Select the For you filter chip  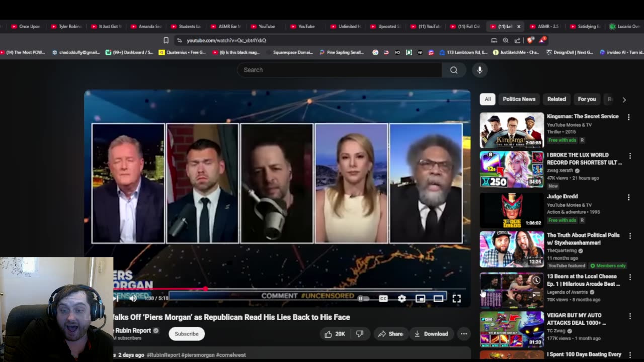tap(587, 99)
